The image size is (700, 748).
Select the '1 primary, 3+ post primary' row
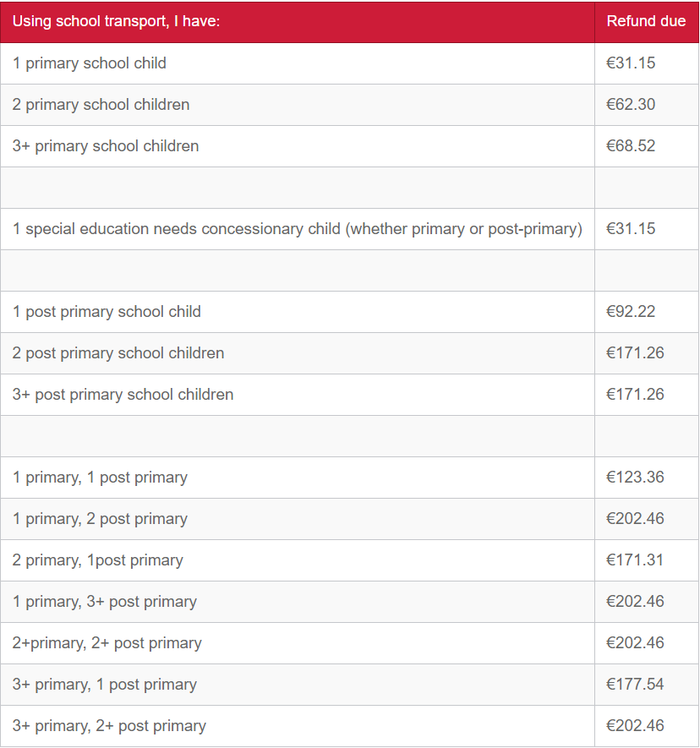(349, 602)
